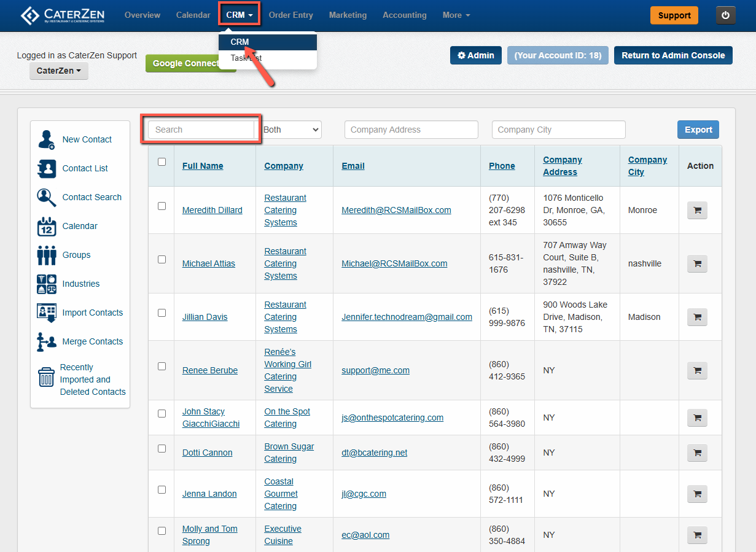The image size is (756, 552).
Task: Open the CRM dropdown menu
Action: coord(240,15)
